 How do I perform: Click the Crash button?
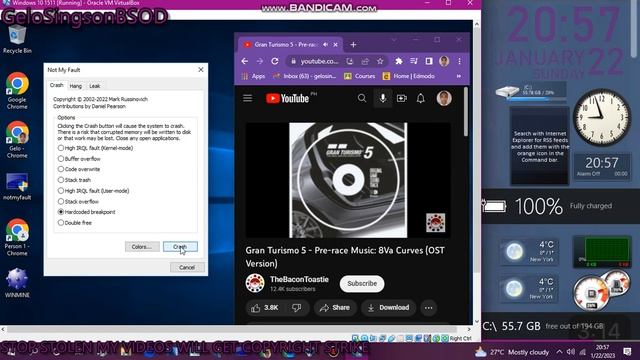[180, 247]
